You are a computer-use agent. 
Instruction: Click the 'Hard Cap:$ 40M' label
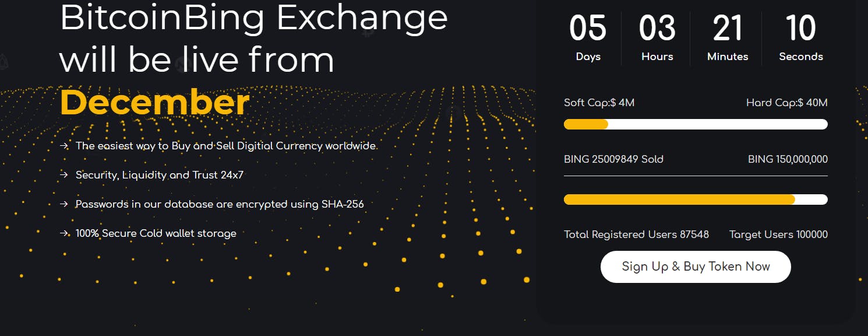(x=786, y=103)
